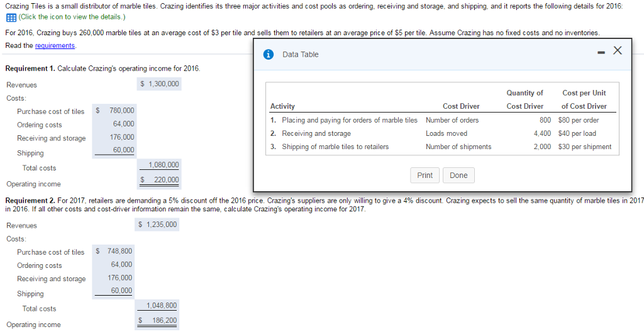Click the 'Data Table' dialog title
Image resolution: width=644 pixels, height=334 pixels.
pos(300,54)
